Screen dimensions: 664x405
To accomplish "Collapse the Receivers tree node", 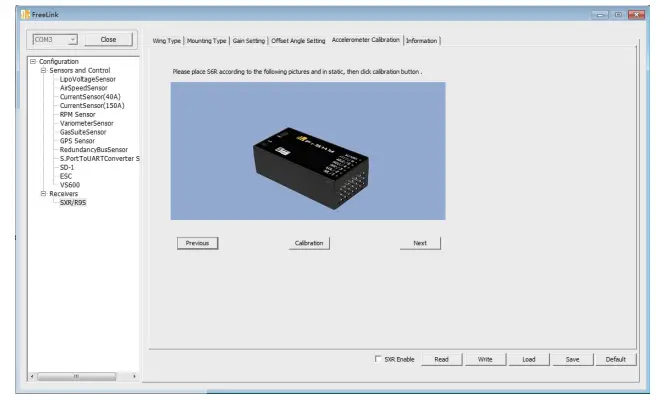I will (x=43, y=194).
